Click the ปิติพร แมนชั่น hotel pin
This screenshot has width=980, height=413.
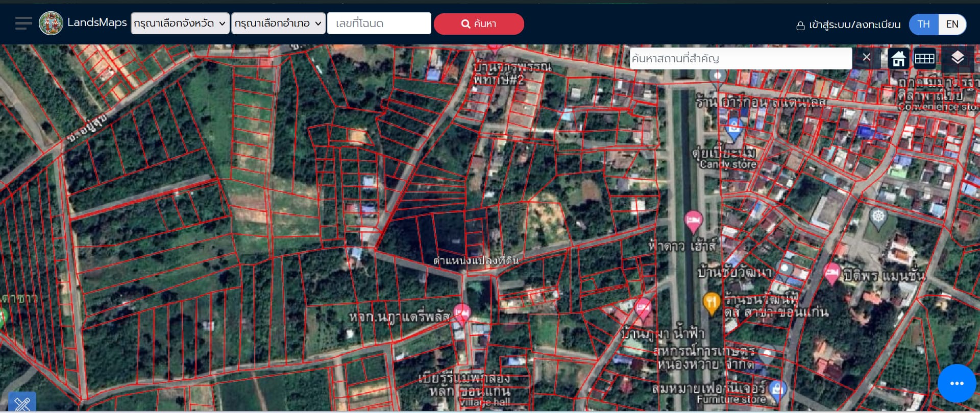(x=832, y=274)
